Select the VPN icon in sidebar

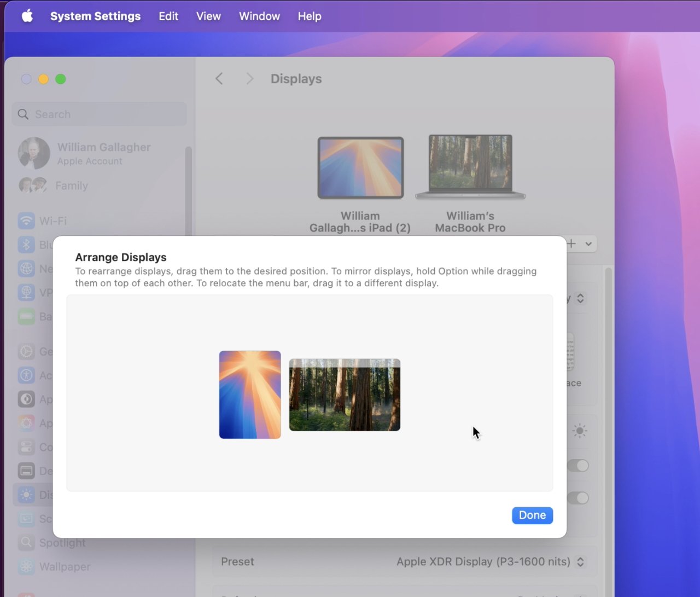(x=26, y=293)
